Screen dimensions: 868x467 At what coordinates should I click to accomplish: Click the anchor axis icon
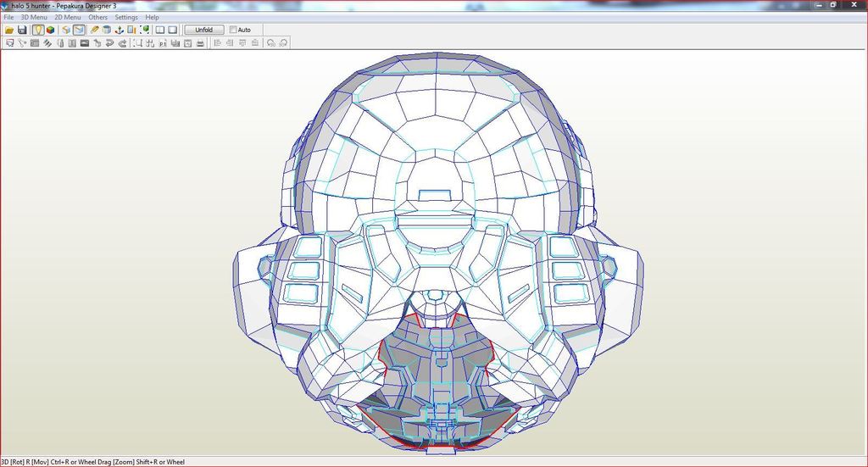[x=119, y=30]
